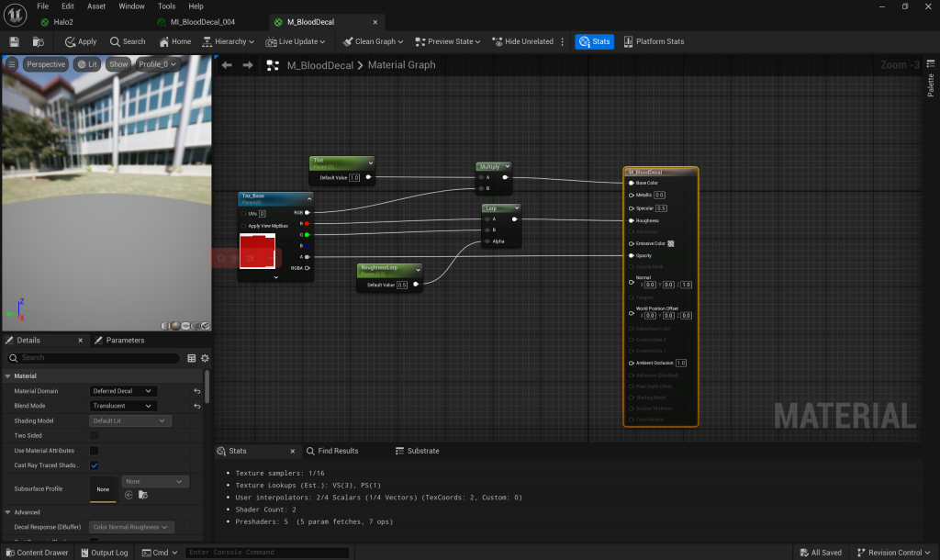Collapse the Material section

(x=8, y=376)
